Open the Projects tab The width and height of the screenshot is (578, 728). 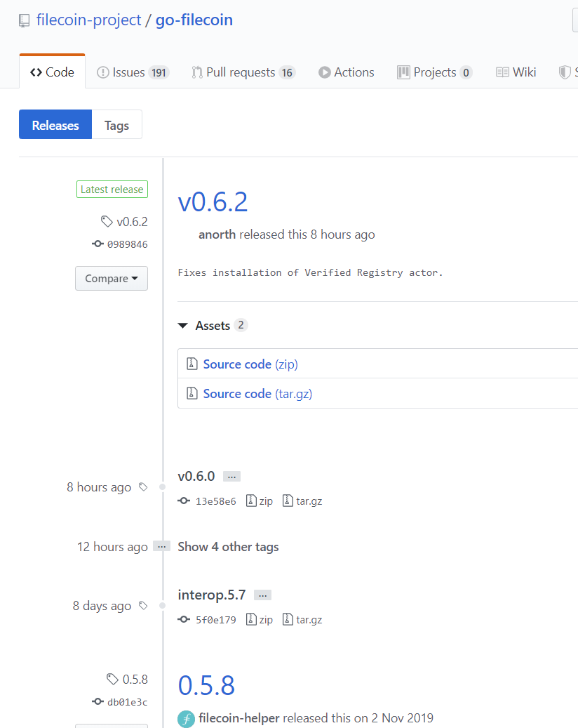click(435, 72)
